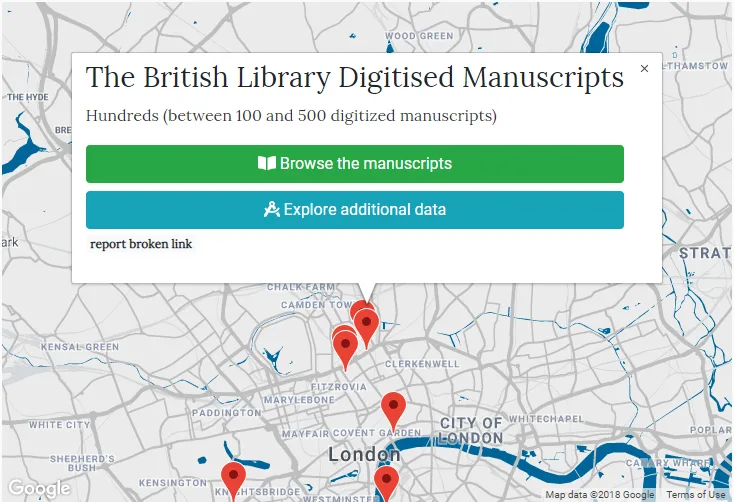Click the WHITE CITY map label
This screenshot has width=734, height=502.
59,425
